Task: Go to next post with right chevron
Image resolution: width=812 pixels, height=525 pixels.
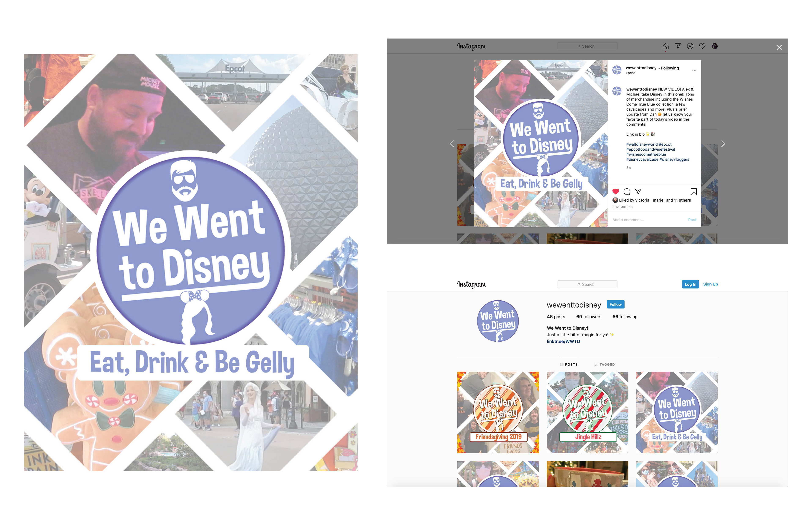Action: (x=723, y=144)
